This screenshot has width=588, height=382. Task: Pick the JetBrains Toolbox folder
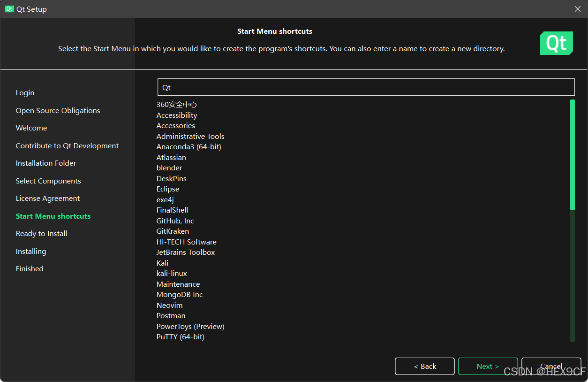(186, 252)
